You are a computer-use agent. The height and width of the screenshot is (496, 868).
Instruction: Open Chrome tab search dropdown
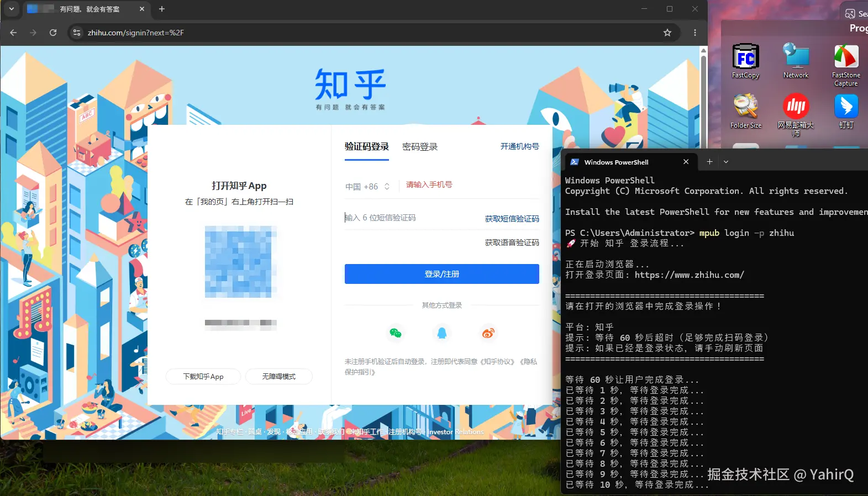point(11,9)
